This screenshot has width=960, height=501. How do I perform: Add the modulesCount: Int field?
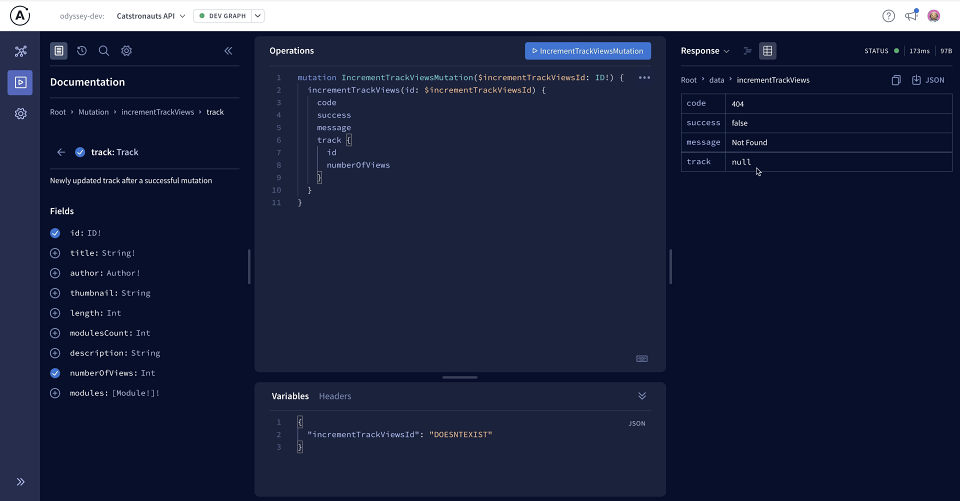55,333
